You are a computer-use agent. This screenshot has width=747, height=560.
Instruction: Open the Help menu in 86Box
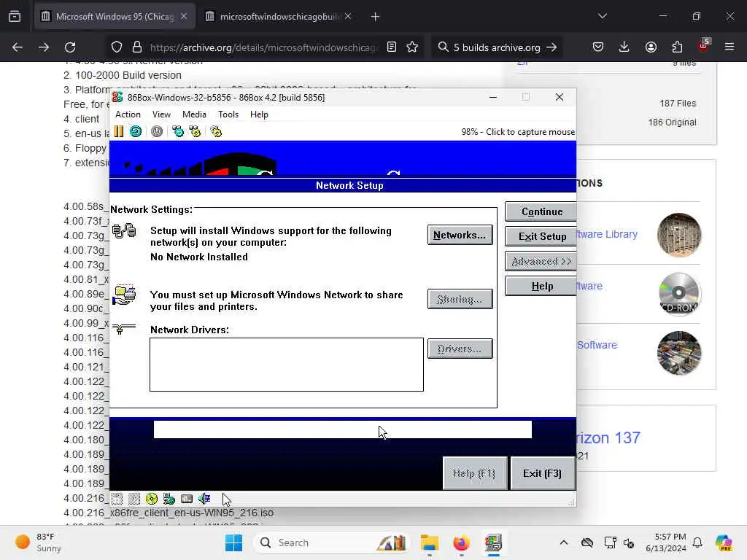[x=259, y=114]
